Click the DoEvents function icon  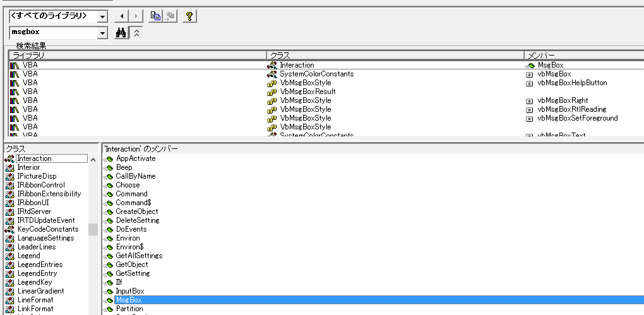point(109,229)
